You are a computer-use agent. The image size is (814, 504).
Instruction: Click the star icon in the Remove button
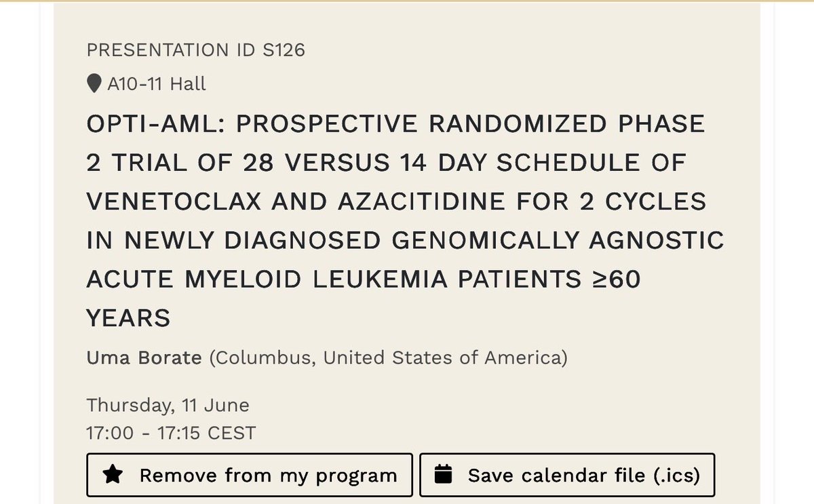[113, 475]
